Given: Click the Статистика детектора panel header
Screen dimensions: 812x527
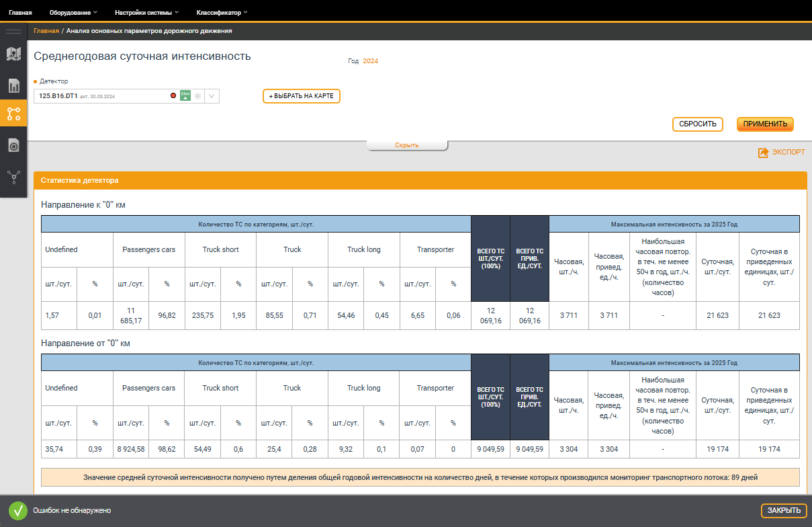Looking at the screenshot, I should click(420, 181).
